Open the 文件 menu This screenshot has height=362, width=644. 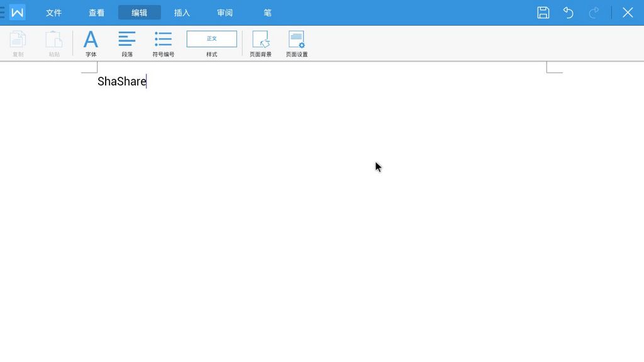coord(54,13)
